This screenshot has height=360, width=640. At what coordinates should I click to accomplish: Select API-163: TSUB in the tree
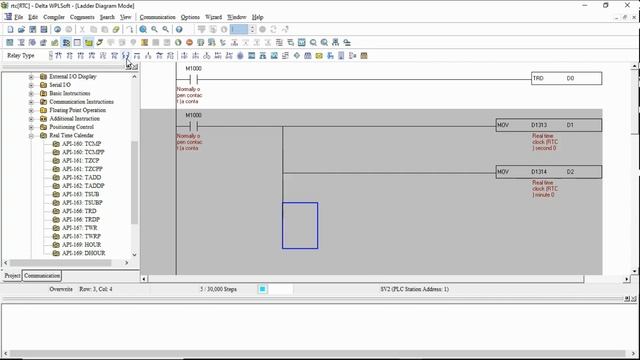point(80,194)
